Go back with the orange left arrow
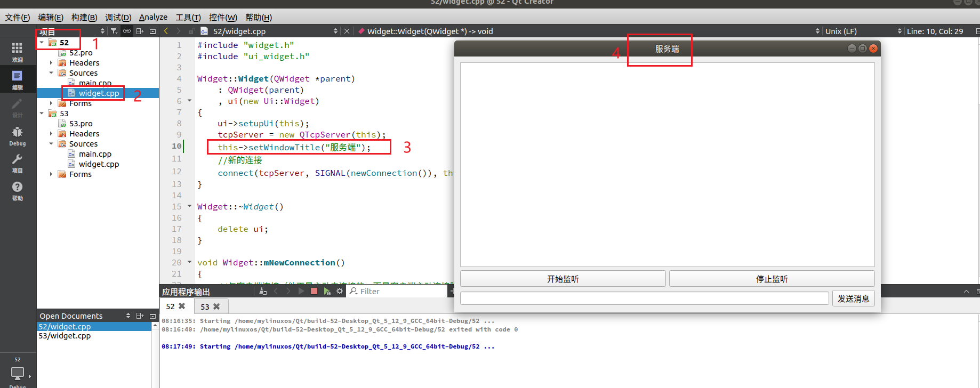 tap(166, 31)
